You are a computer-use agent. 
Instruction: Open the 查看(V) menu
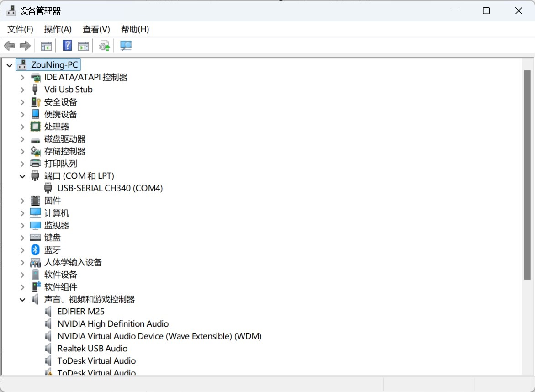96,29
